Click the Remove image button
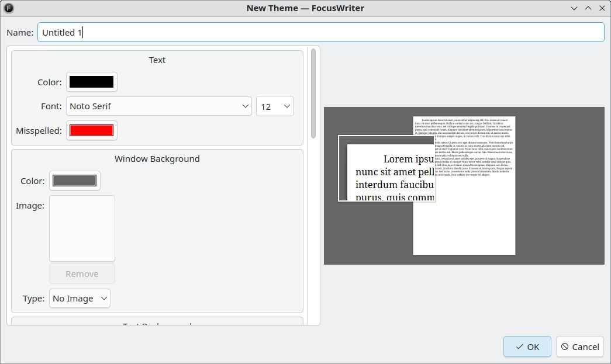Screen dimensions: 611x364 (82, 273)
